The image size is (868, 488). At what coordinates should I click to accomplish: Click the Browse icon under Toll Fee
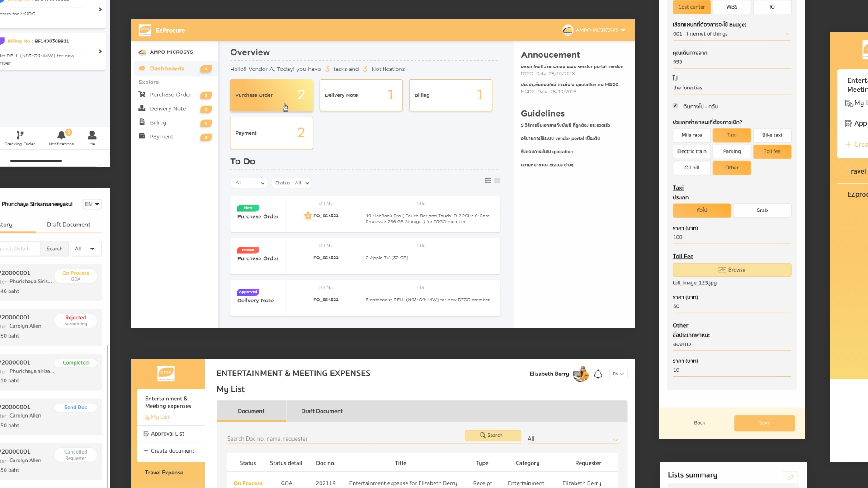(x=723, y=269)
